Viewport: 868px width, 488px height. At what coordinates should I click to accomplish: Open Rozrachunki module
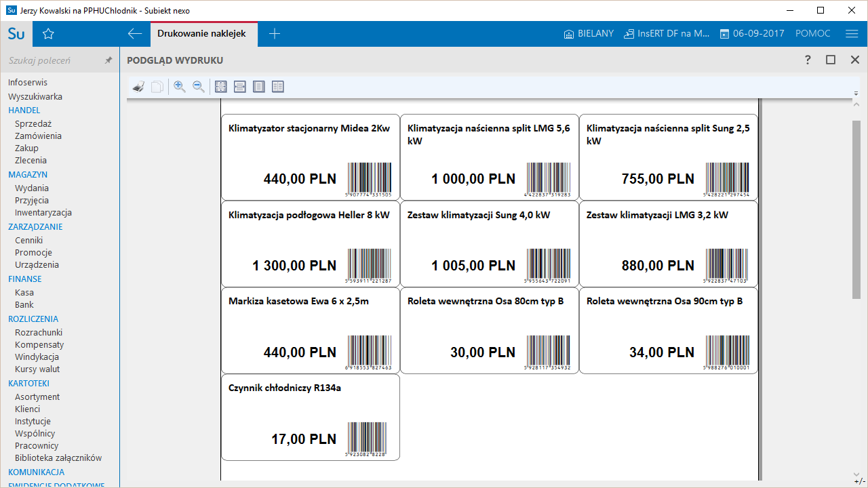coord(39,333)
